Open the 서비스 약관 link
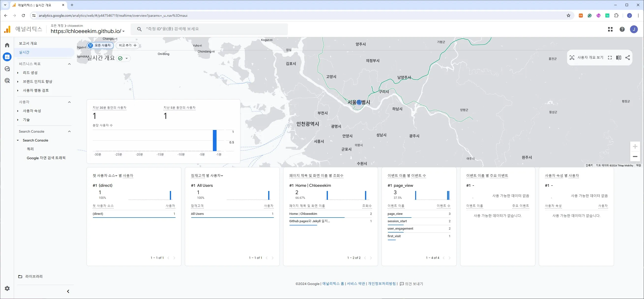This screenshot has height=299, width=644. click(x=356, y=283)
